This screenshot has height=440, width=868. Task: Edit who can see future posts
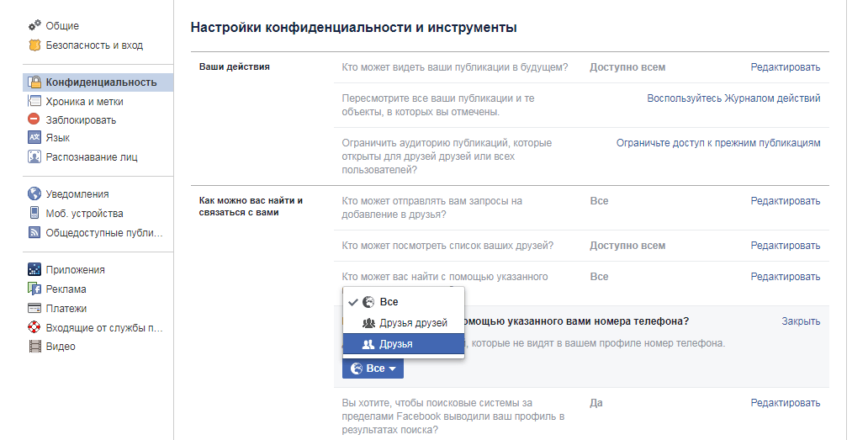(785, 67)
